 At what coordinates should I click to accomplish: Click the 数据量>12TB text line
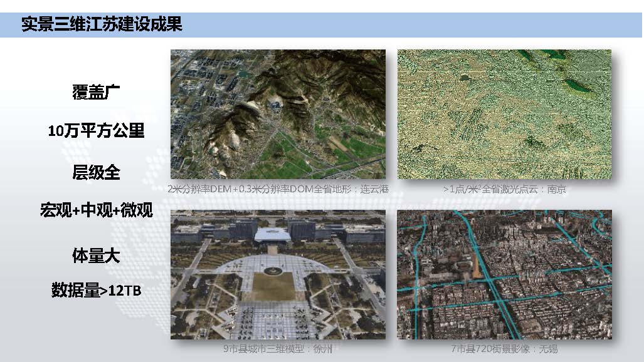pyautogui.click(x=96, y=290)
